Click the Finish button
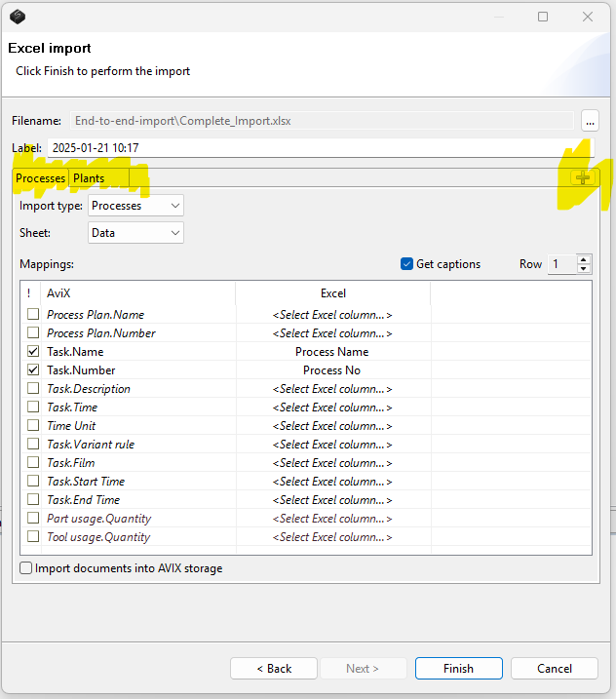The width and height of the screenshot is (616, 699). click(x=458, y=669)
